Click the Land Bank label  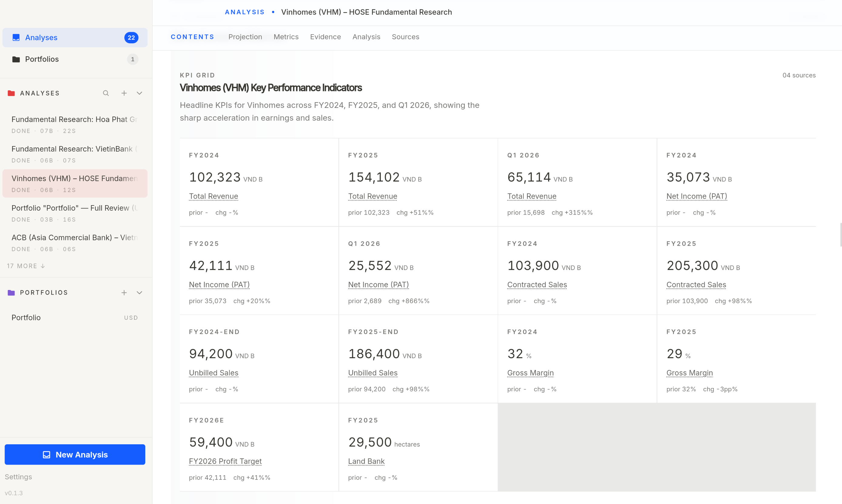click(366, 461)
